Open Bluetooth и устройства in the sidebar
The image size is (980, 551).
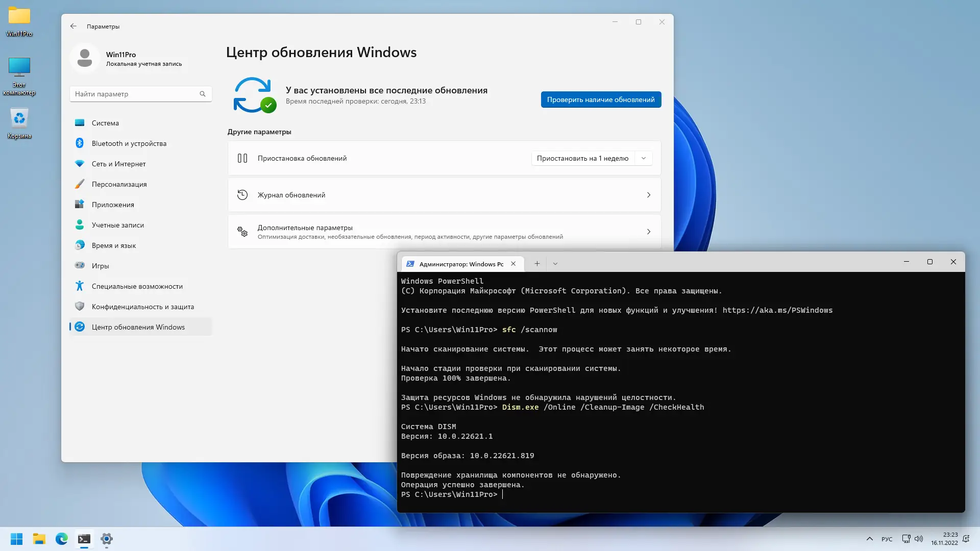(129, 143)
